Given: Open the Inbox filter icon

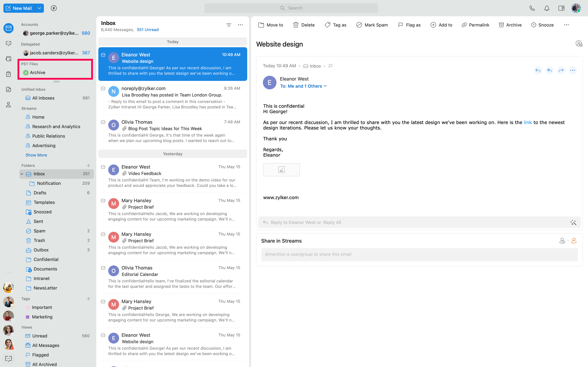Looking at the screenshot, I should 229,25.
